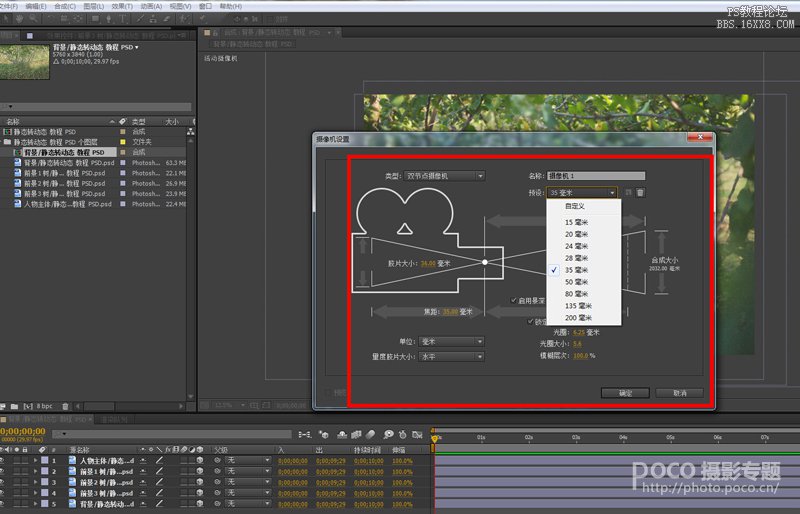The image size is (800, 514).
Task: Click the 胶片大小 36.00 value
Action: [x=428, y=264]
